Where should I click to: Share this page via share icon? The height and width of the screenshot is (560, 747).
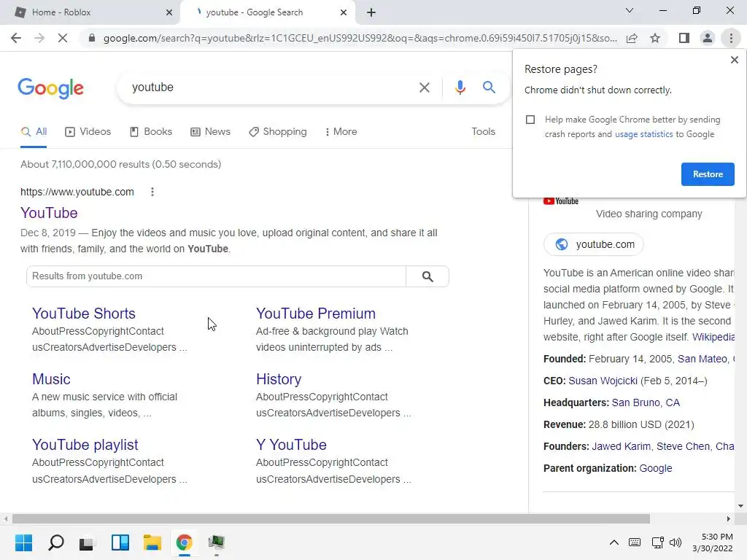[632, 38]
